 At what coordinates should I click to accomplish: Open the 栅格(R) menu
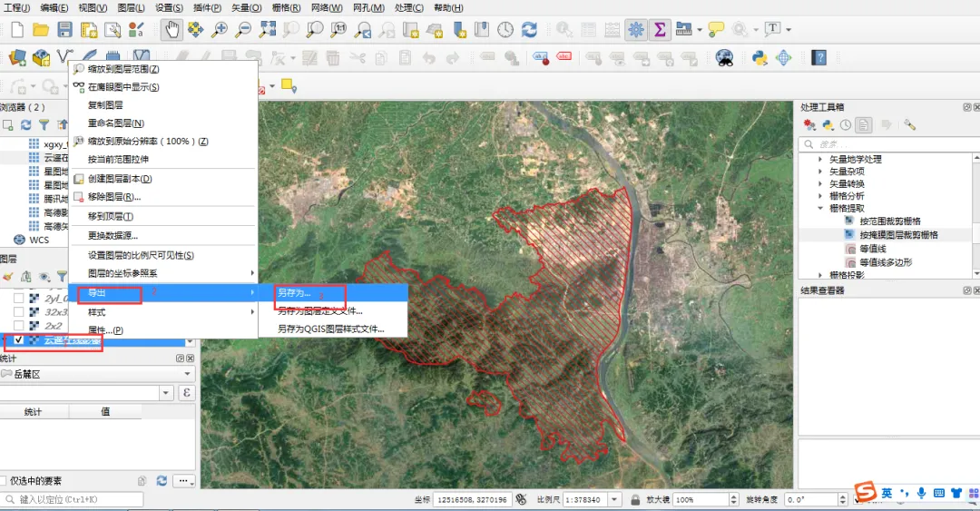286,7
